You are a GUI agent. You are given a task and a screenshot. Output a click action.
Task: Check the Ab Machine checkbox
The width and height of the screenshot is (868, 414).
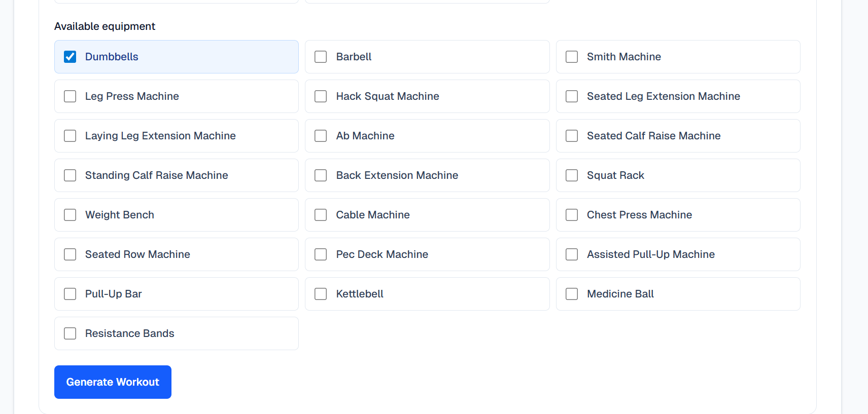click(x=321, y=136)
